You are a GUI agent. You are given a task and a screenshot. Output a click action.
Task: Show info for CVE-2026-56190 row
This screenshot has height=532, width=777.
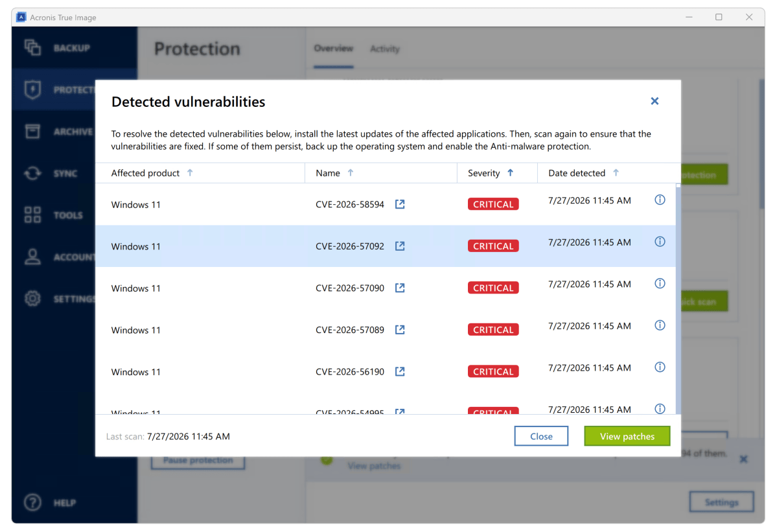[x=660, y=367]
